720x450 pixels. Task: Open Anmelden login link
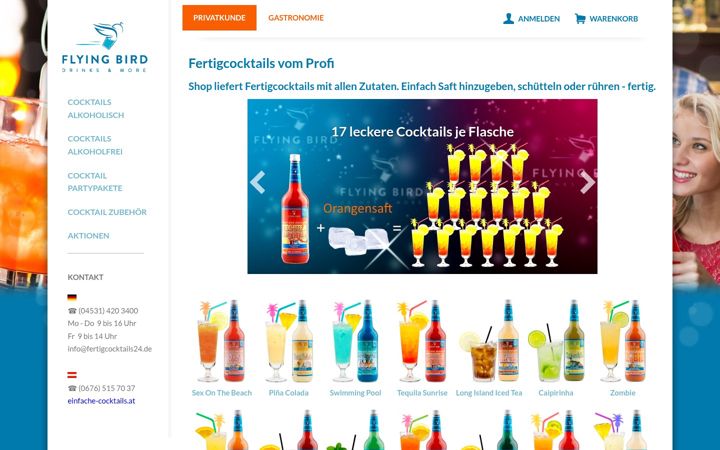pyautogui.click(x=539, y=19)
